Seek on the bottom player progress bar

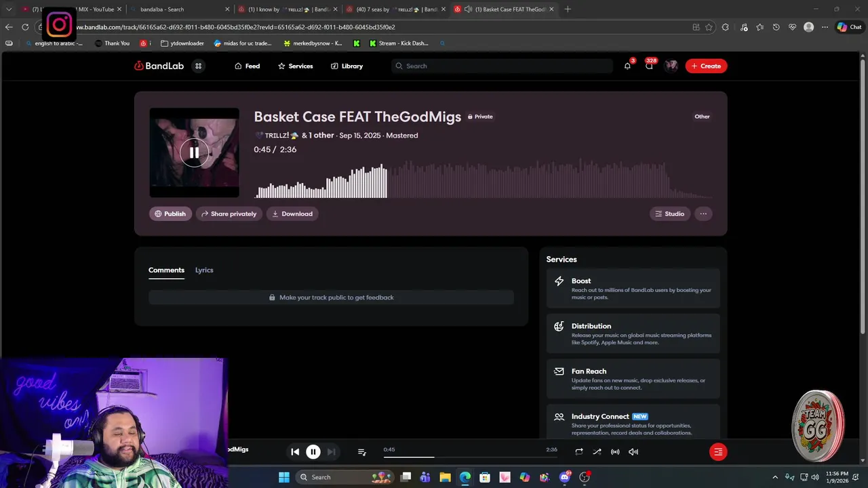click(x=470, y=457)
